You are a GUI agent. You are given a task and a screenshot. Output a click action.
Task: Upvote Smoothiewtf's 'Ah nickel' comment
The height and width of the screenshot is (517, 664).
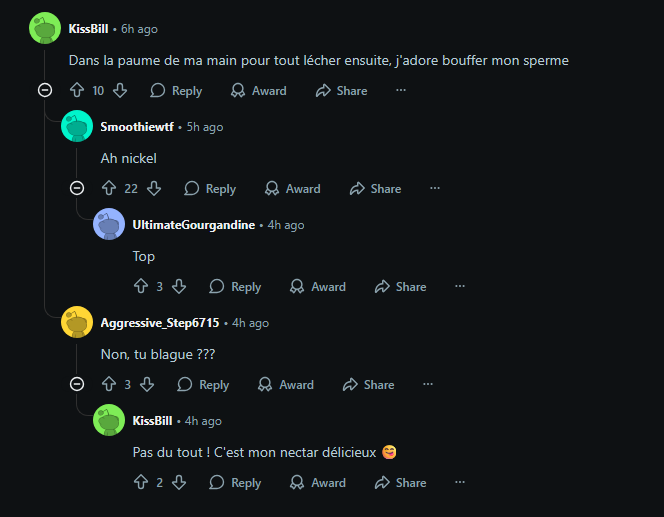(x=109, y=189)
